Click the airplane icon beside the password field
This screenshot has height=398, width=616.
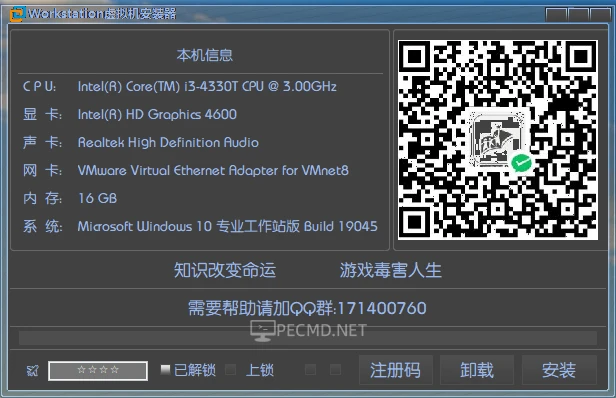(33, 370)
